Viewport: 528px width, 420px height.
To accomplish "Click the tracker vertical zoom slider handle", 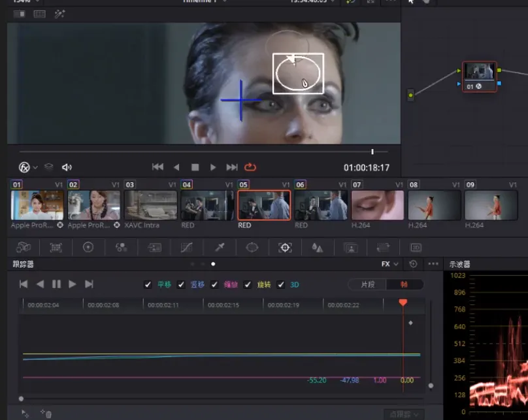I will pos(431,385).
